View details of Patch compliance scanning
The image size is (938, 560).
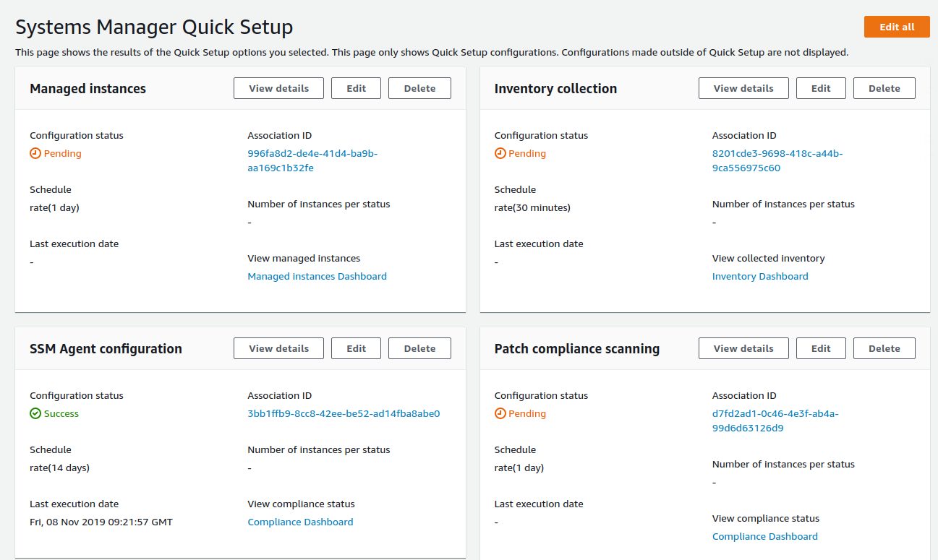743,348
